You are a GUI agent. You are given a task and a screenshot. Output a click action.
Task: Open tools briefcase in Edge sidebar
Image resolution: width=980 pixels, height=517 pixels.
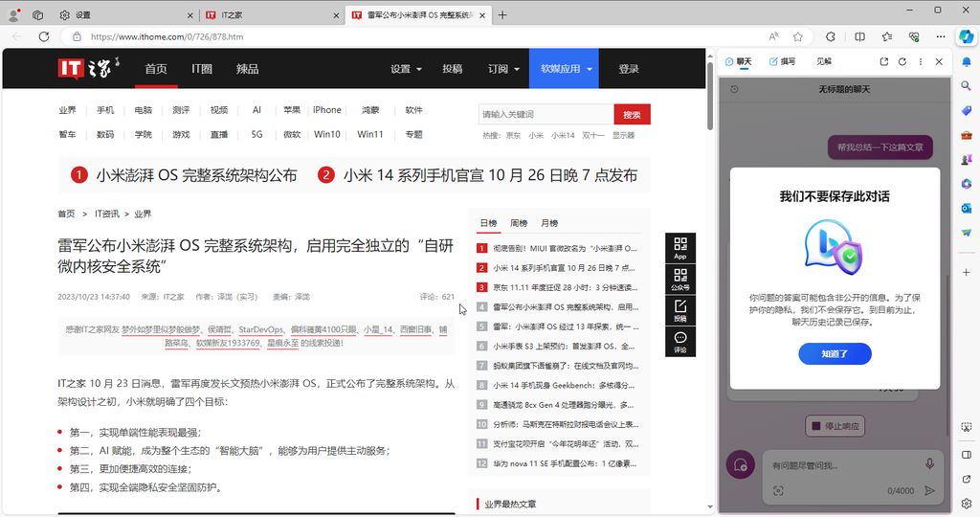click(x=967, y=135)
